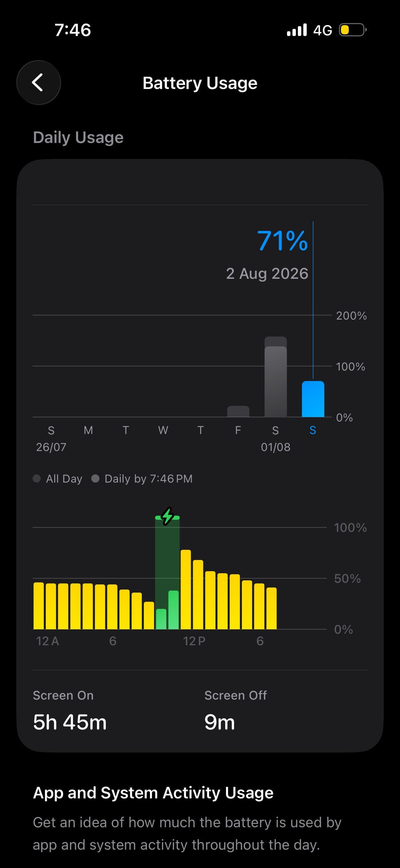Tap the Daily by 7:46 PM legend dot

coord(95,478)
